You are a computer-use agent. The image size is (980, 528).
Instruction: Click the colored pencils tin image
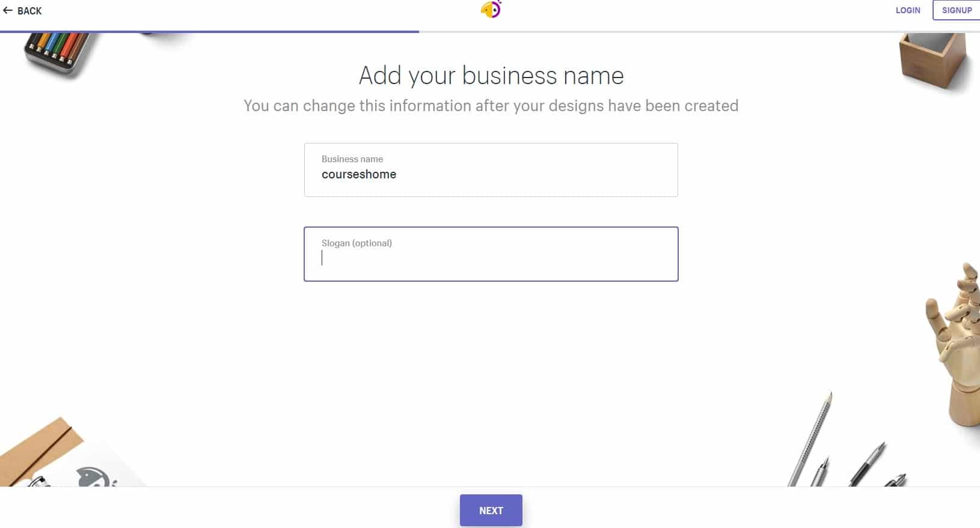[57, 52]
